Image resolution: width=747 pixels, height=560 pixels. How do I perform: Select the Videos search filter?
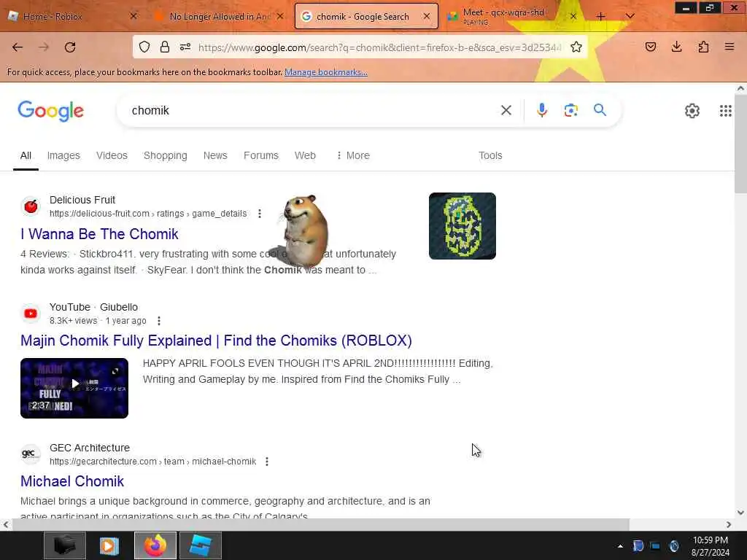point(112,156)
